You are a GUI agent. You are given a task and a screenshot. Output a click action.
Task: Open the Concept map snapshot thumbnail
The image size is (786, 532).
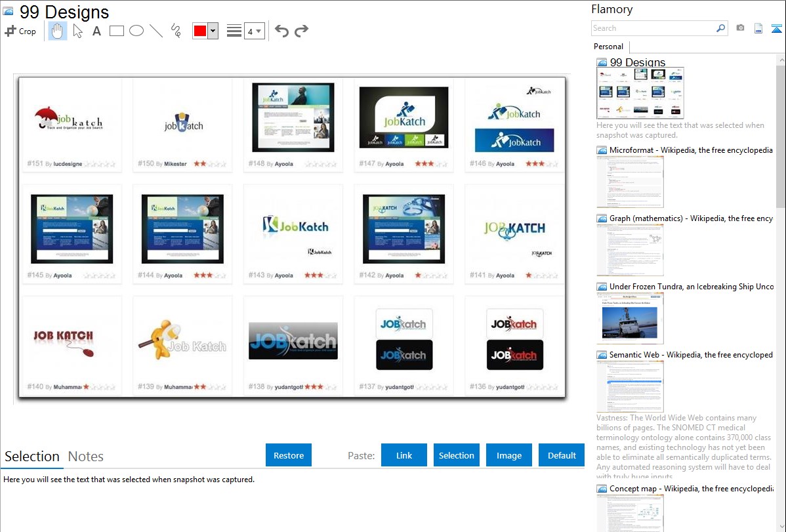[630, 513]
